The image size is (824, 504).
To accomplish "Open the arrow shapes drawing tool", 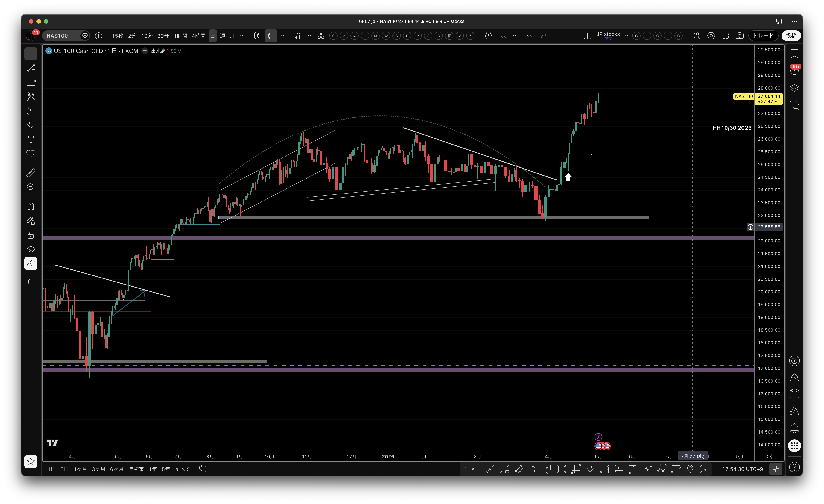I will 31,125.
